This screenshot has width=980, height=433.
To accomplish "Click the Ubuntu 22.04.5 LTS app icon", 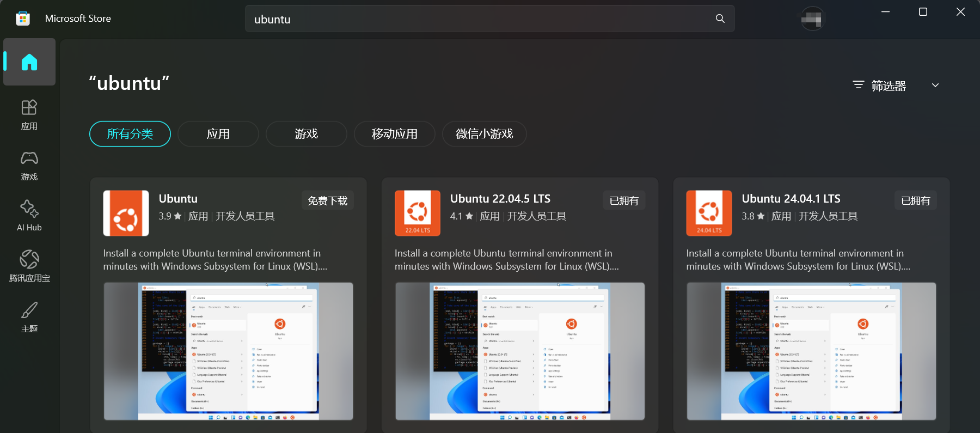I will pyautogui.click(x=418, y=213).
